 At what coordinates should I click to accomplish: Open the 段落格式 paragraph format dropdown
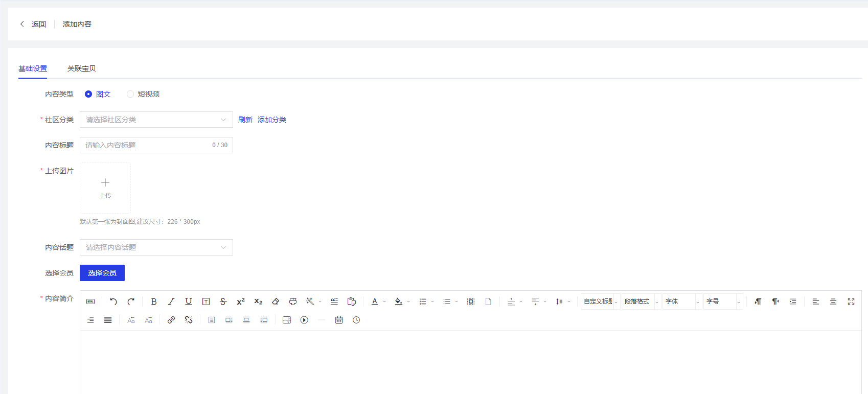[641, 302]
